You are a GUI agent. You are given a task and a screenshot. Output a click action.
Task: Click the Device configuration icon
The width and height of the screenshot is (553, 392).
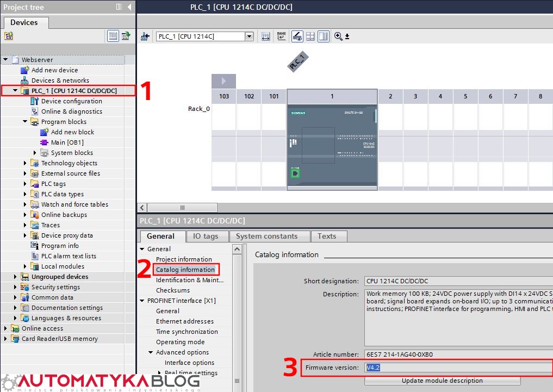point(34,101)
